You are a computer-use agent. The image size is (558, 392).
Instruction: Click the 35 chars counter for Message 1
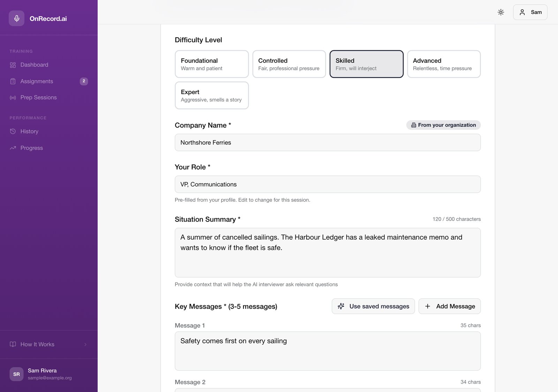pyautogui.click(x=470, y=325)
